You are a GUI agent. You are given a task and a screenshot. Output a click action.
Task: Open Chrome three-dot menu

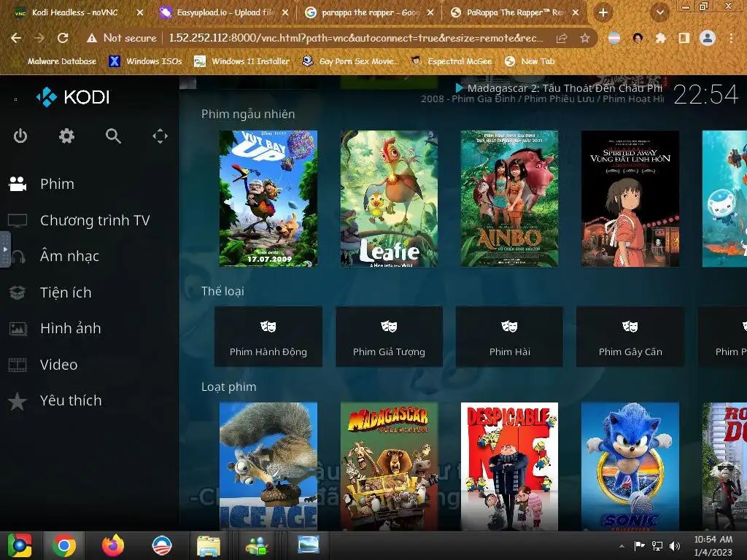pyautogui.click(x=731, y=38)
